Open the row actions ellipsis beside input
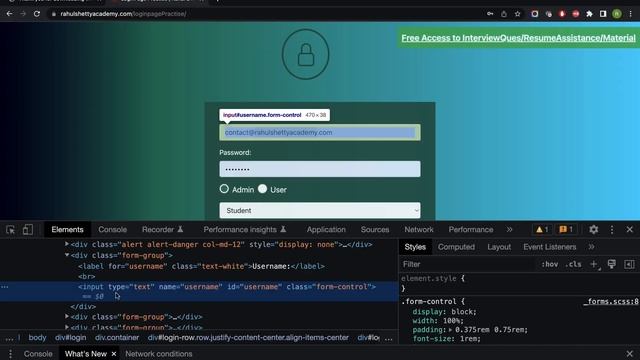The width and height of the screenshot is (640, 360). (x=4, y=287)
